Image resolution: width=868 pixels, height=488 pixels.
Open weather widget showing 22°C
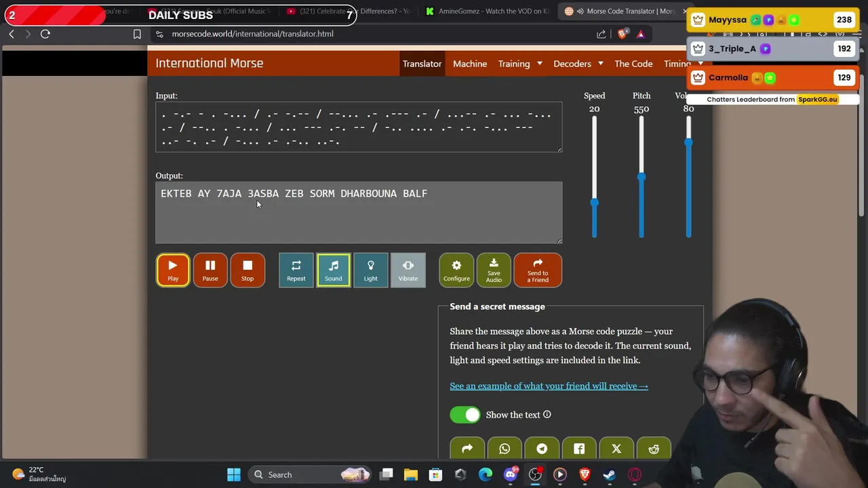(x=39, y=474)
